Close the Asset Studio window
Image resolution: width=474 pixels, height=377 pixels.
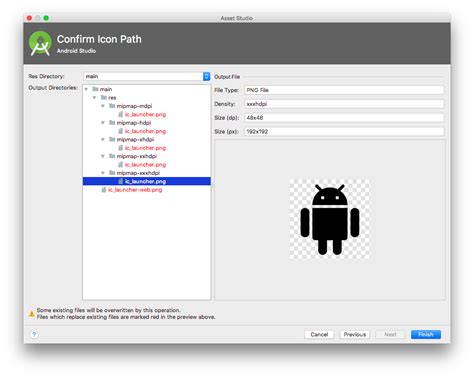pyautogui.click(x=29, y=18)
